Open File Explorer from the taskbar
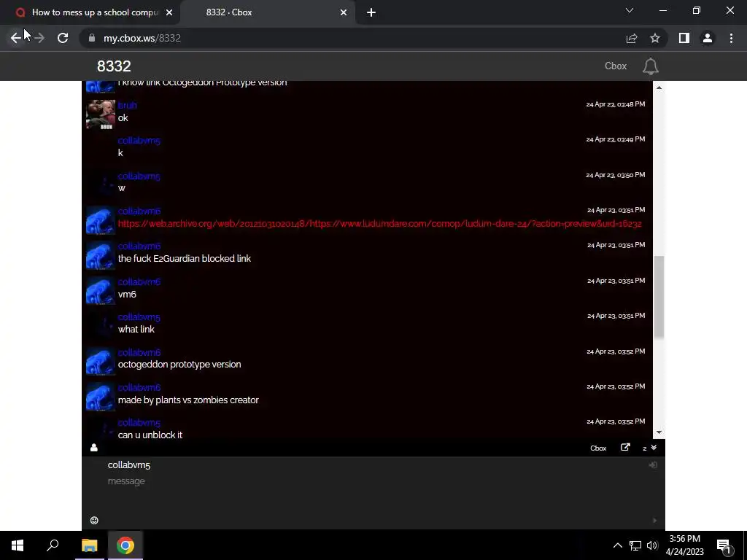 [89, 545]
